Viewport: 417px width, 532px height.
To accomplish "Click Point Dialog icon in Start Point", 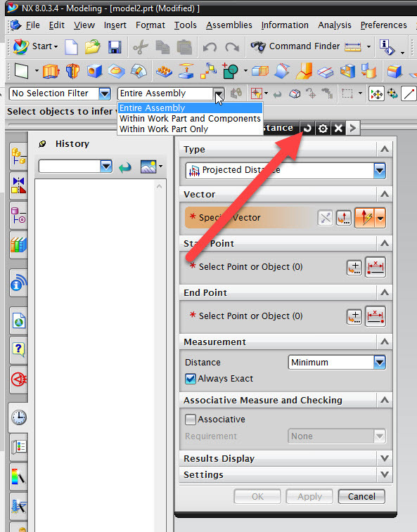I will [x=354, y=268].
